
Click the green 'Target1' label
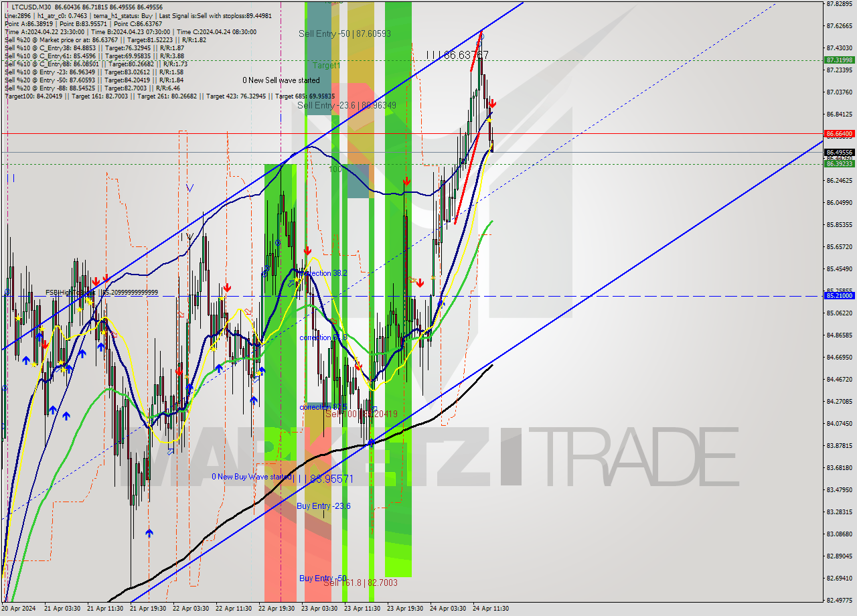[x=327, y=66]
